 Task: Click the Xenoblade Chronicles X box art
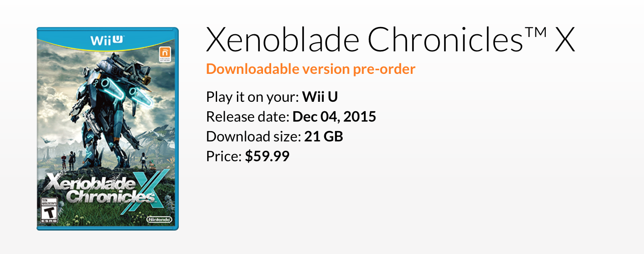click(108, 129)
